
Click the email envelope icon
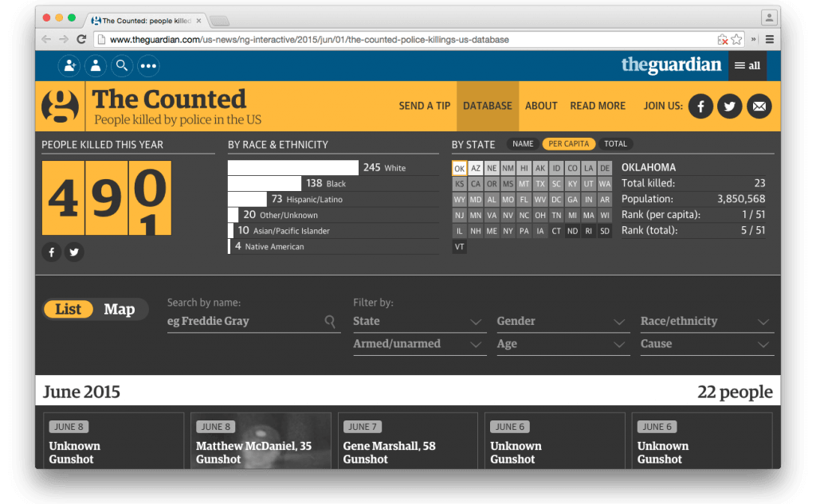[x=759, y=106]
